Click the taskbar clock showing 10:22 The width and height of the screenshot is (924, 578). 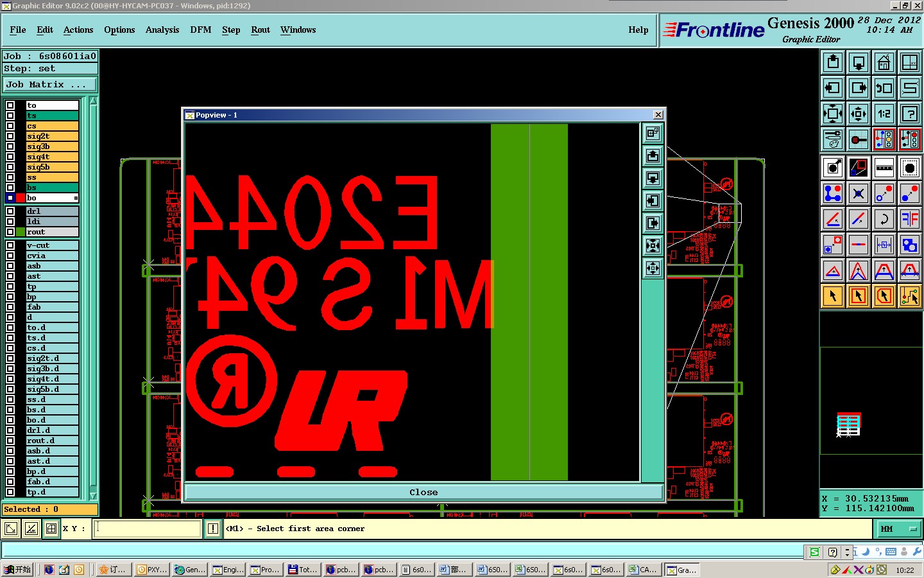(x=905, y=570)
